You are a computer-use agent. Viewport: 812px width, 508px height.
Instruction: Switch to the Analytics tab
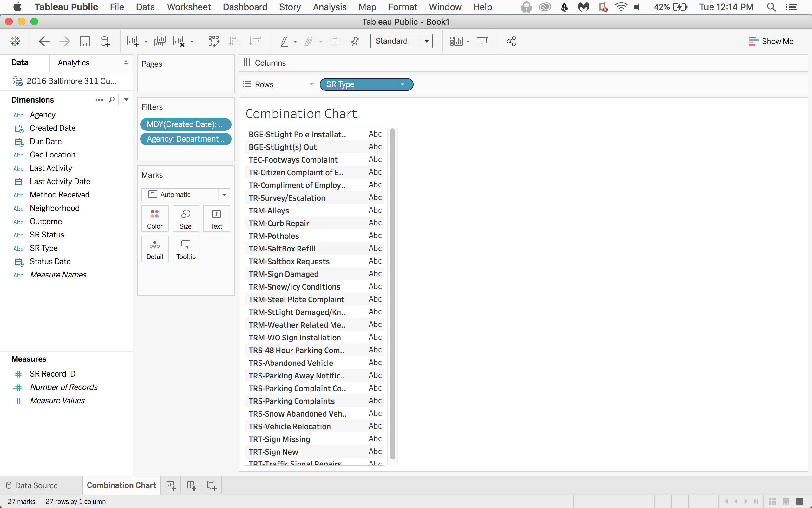tap(74, 63)
